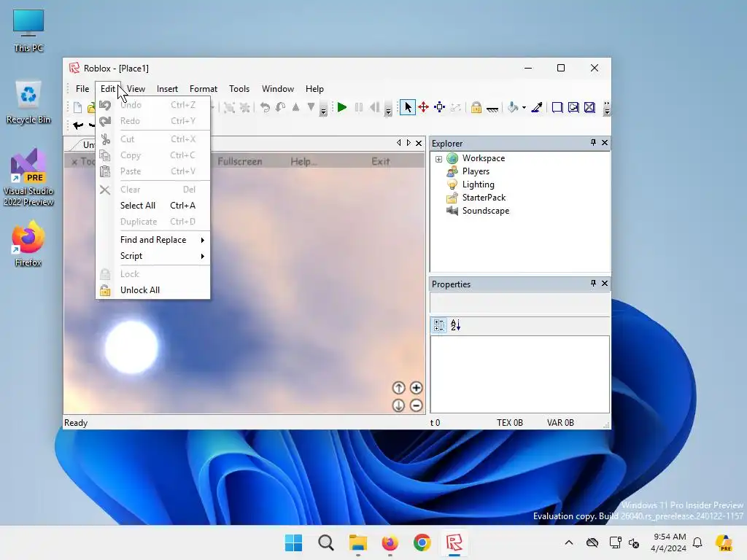Image resolution: width=747 pixels, height=560 pixels.
Task: Tilt the camera up with the arrow button
Action: (x=399, y=388)
